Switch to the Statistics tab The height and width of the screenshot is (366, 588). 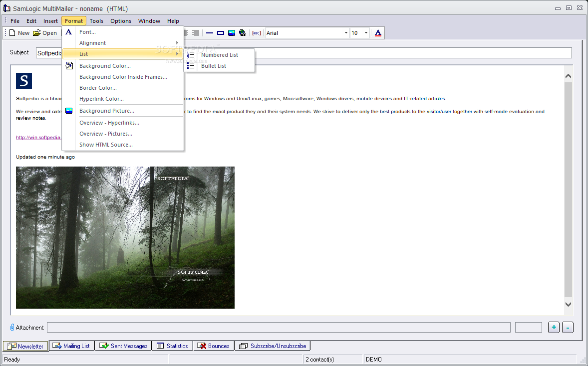click(173, 346)
